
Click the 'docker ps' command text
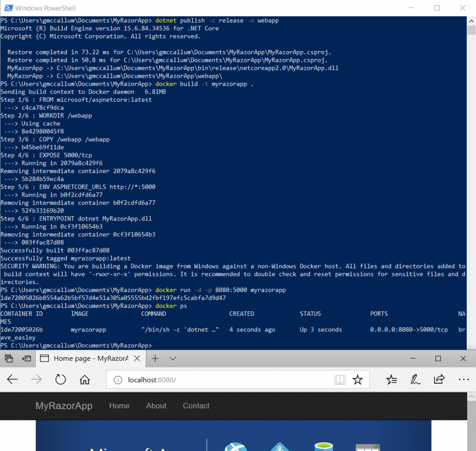171,306
